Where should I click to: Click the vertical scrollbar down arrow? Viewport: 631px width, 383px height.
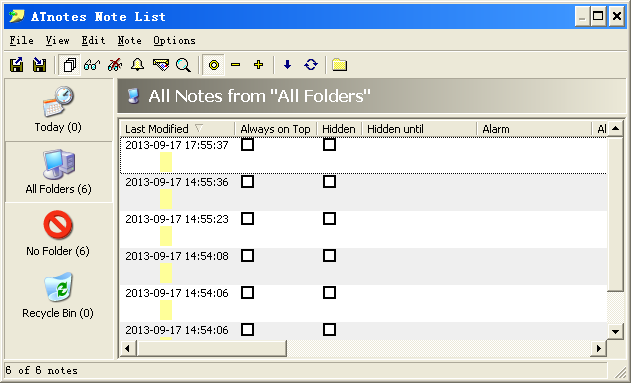[x=615, y=332]
